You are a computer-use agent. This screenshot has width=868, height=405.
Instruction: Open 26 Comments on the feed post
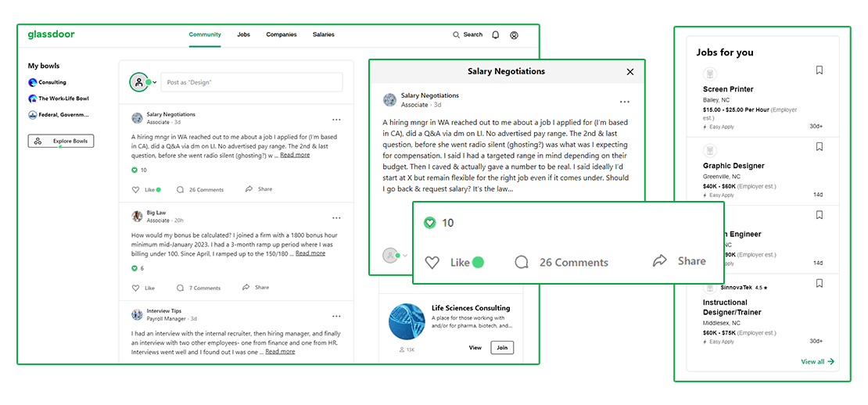[200, 190]
